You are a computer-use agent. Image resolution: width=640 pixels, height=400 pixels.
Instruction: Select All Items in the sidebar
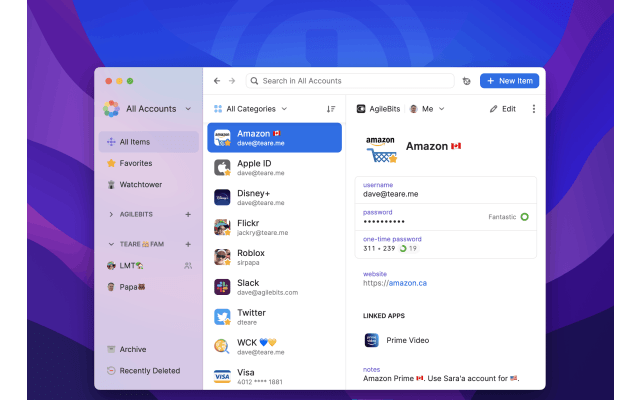click(149, 142)
